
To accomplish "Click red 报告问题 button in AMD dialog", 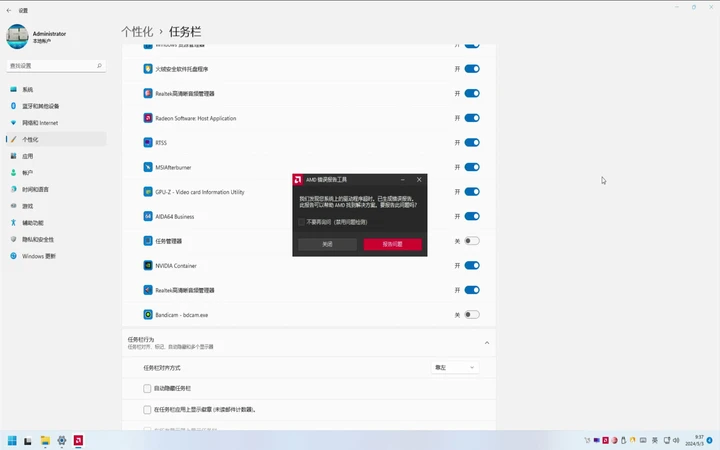I will 393,244.
